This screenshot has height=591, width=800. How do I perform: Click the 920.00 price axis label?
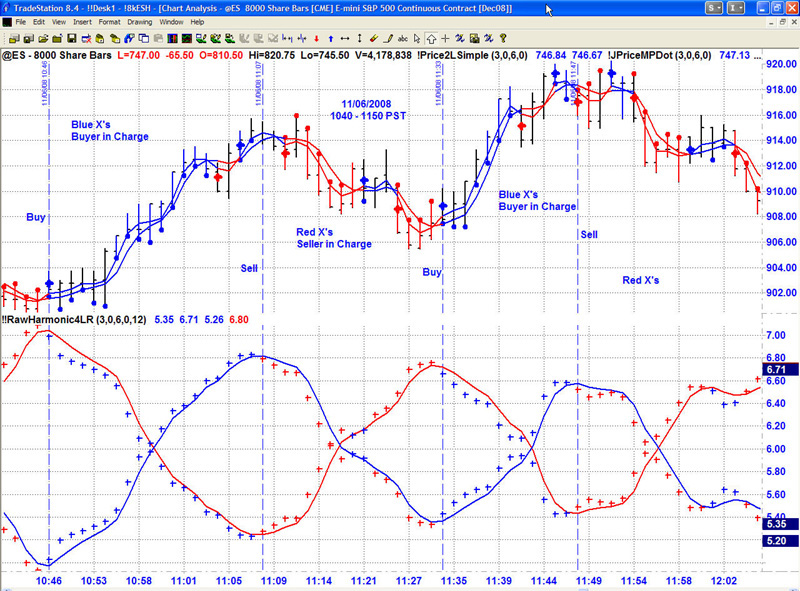click(x=781, y=64)
